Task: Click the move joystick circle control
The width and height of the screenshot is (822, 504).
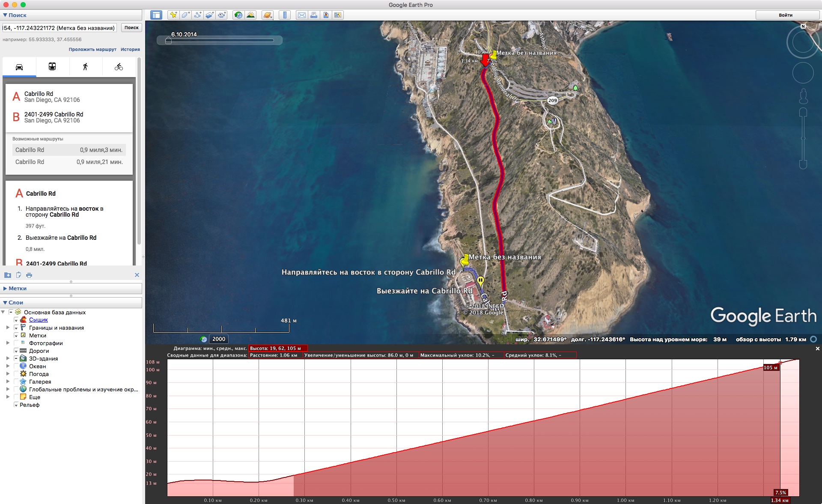Action: [803, 73]
